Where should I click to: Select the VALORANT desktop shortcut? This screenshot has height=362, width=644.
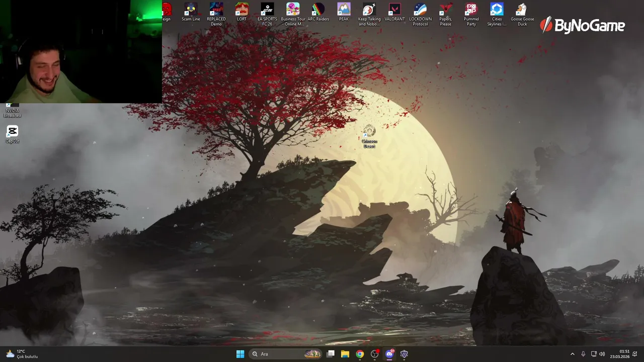(x=395, y=13)
